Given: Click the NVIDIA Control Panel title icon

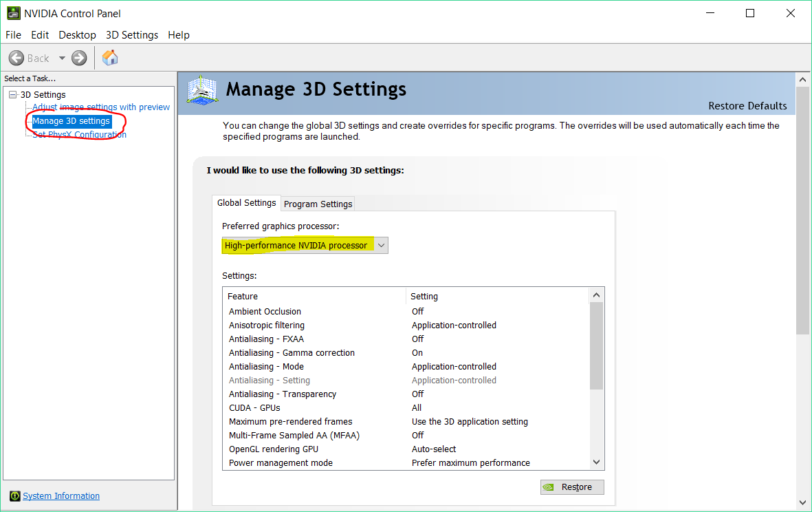Looking at the screenshot, I should [13, 13].
